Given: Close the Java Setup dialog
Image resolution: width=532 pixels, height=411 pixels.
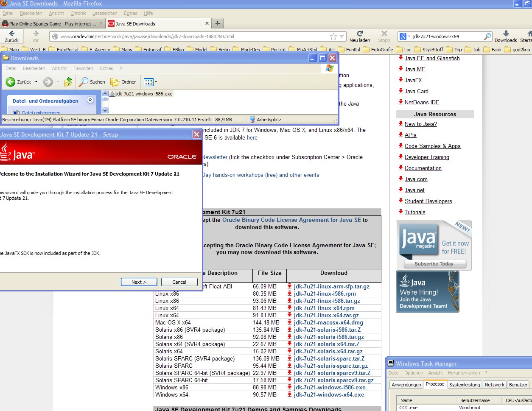Looking at the screenshot, I should [x=196, y=134].
